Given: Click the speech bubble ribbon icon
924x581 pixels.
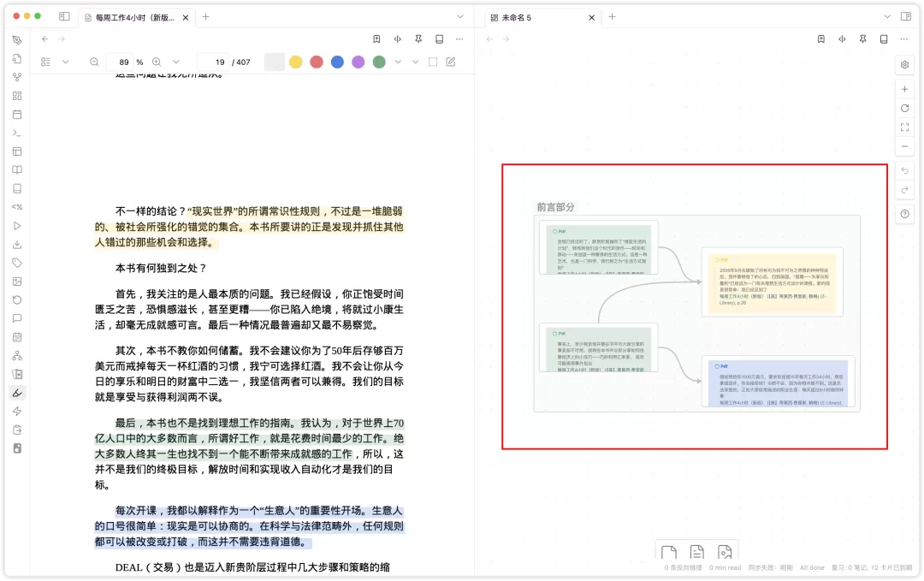Looking at the screenshot, I should pyautogui.click(x=17, y=318).
